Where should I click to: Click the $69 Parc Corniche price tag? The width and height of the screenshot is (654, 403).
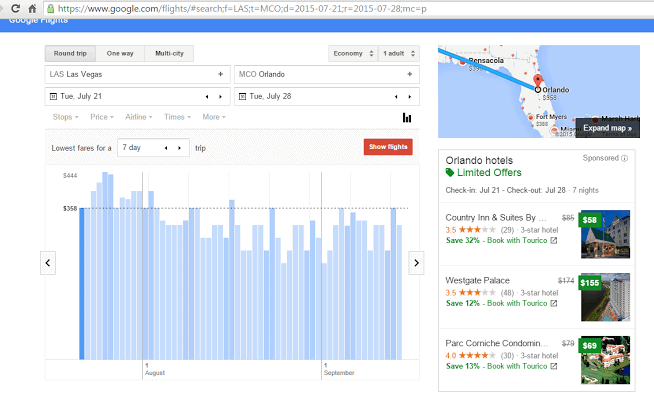coord(590,345)
